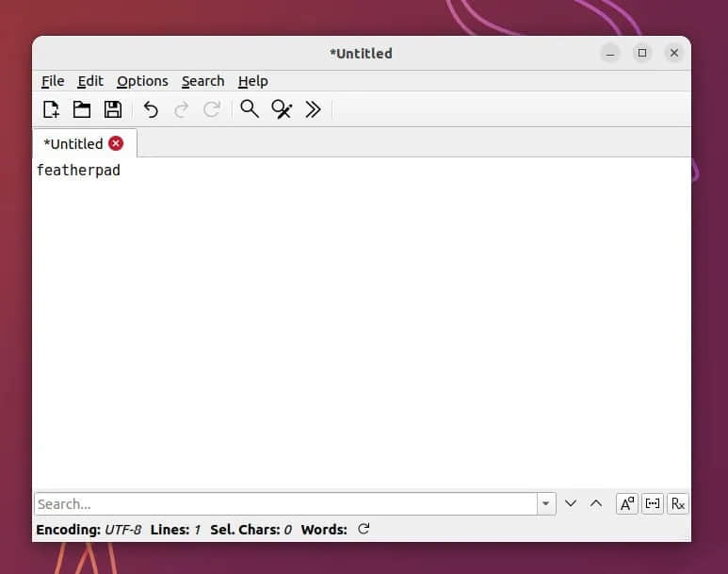
Task: Click the New document icon
Action: (51, 109)
